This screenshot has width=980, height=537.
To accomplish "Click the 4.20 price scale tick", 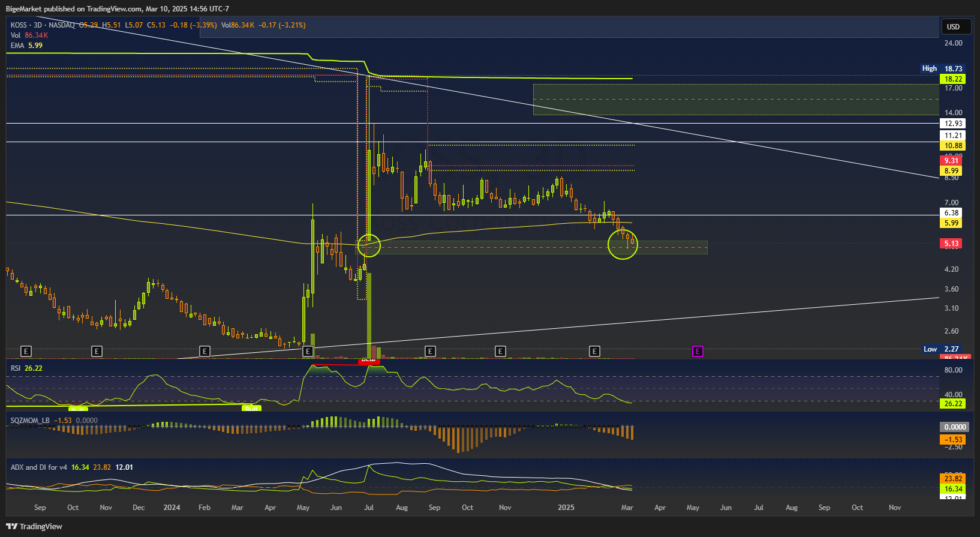I will (x=951, y=269).
